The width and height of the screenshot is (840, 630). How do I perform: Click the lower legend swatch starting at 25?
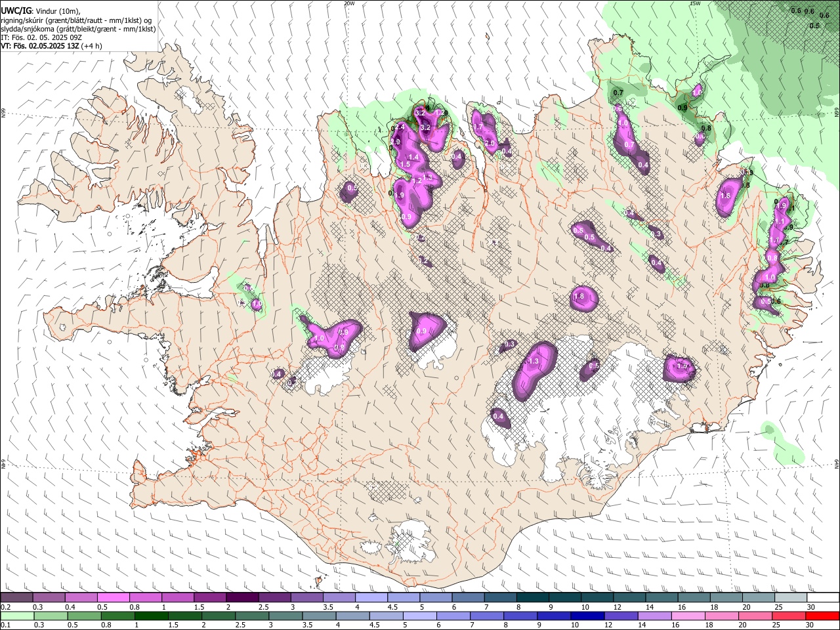click(787, 616)
